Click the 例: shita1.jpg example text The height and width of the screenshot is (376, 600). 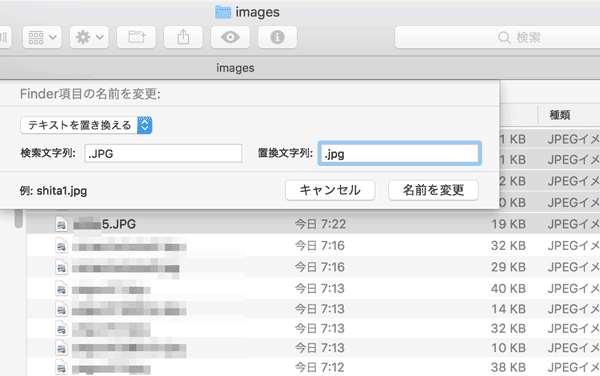(x=53, y=190)
